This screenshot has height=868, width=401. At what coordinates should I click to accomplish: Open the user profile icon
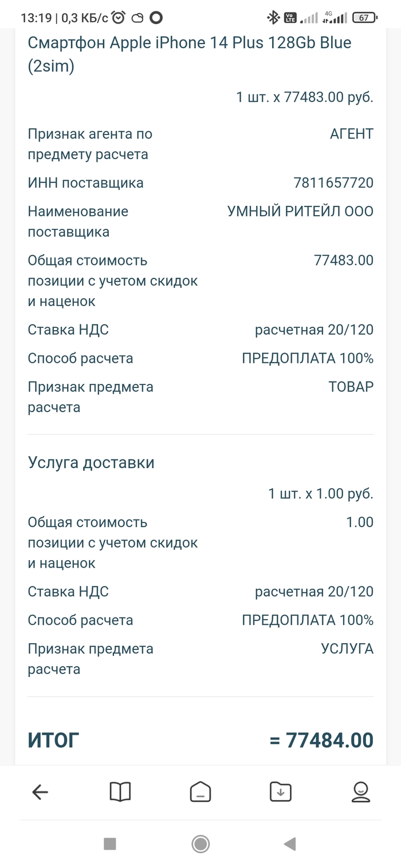[360, 792]
